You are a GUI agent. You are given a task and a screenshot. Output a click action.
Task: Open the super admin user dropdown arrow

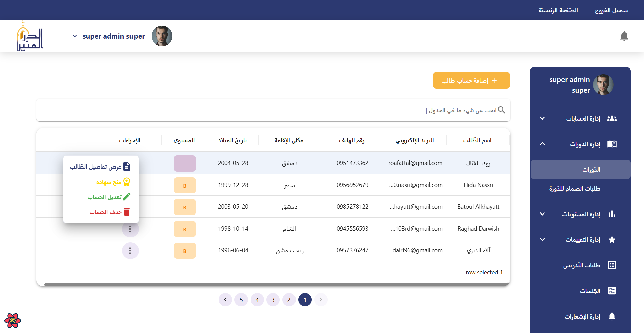75,36
